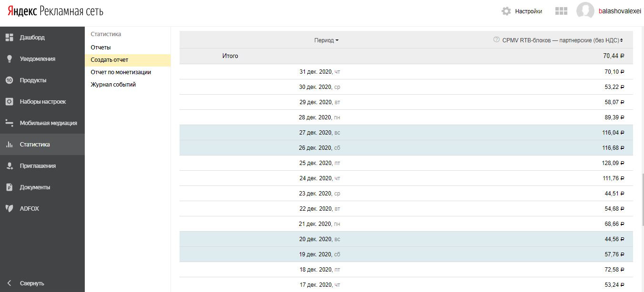The width and height of the screenshot is (644, 292).
Task: Open Отчет по монетизации menu item
Action: click(x=121, y=72)
